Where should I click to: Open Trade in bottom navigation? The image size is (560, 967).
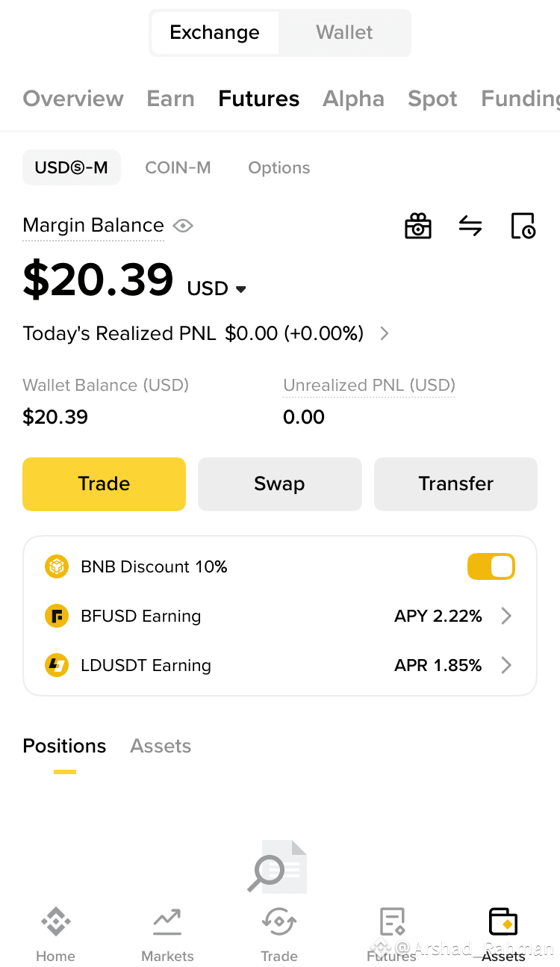coord(279,934)
